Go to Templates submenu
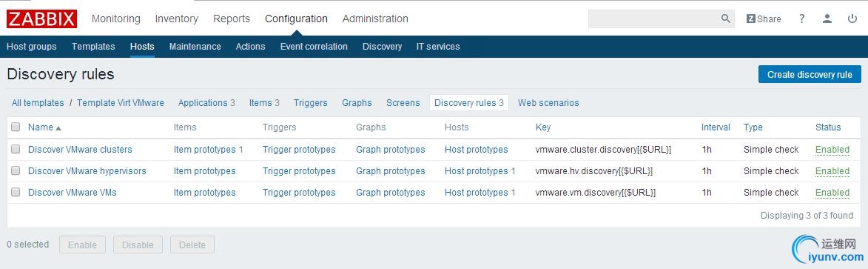This screenshot has width=868, height=269. pyautogui.click(x=93, y=47)
